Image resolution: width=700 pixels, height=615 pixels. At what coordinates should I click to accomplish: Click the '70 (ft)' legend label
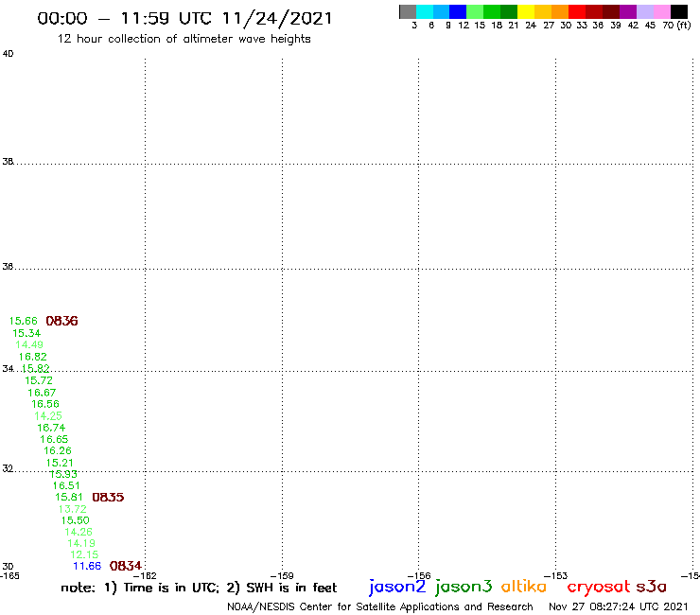[x=676, y=26]
